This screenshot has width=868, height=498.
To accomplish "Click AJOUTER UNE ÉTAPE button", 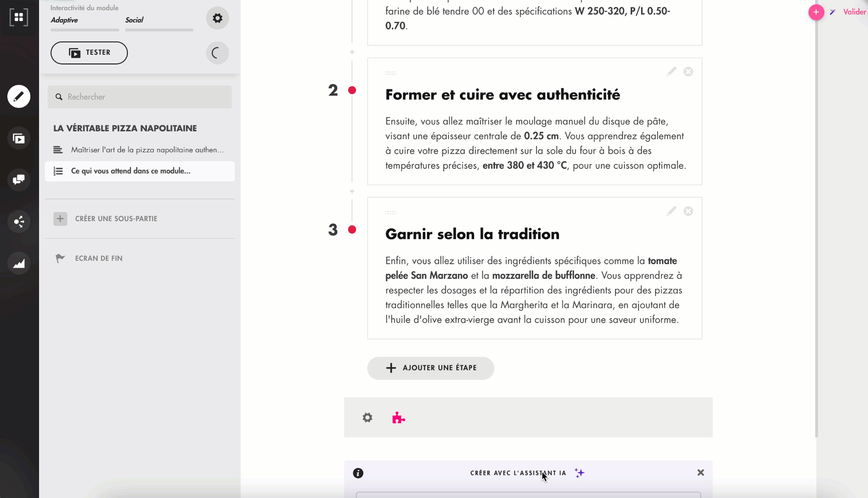I will pyautogui.click(x=430, y=368).
